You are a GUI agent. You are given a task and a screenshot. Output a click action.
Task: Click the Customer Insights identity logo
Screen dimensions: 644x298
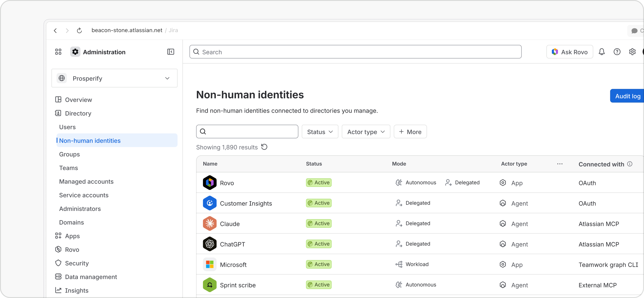click(210, 203)
